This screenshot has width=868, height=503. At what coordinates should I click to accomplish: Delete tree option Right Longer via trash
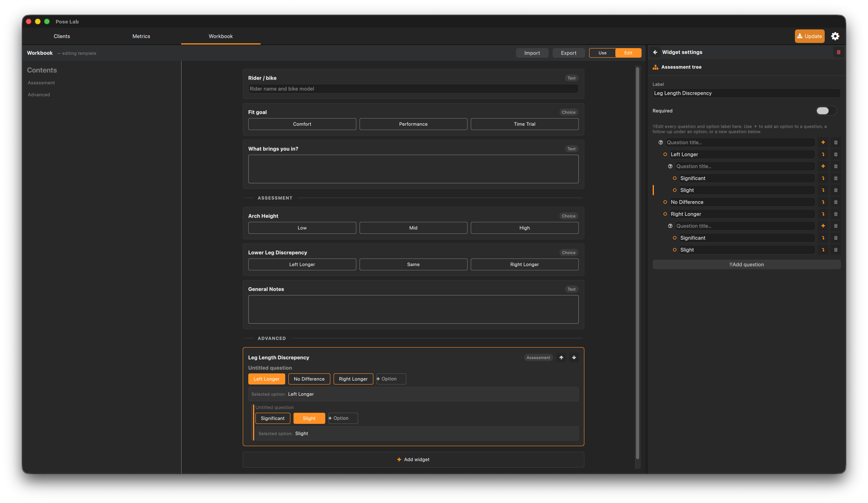836,214
